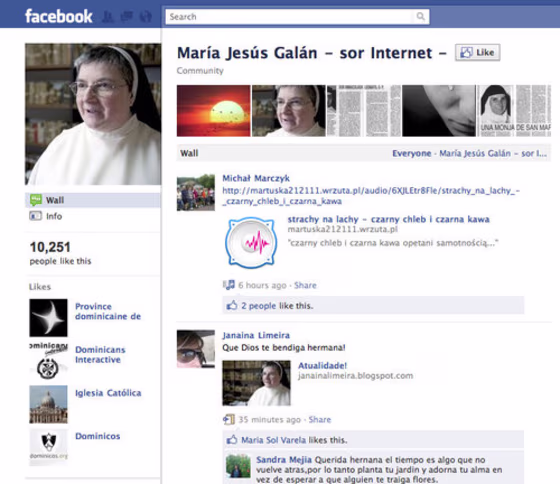Screen dimensions: 560x484
Task: Click the Info card icon in sidebar
Action: coord(35,216)
